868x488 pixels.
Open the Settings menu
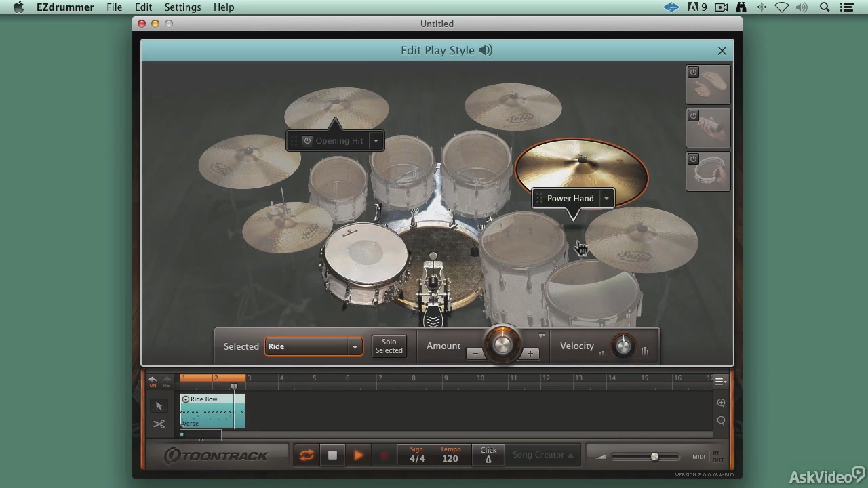(x=182, y=7)
